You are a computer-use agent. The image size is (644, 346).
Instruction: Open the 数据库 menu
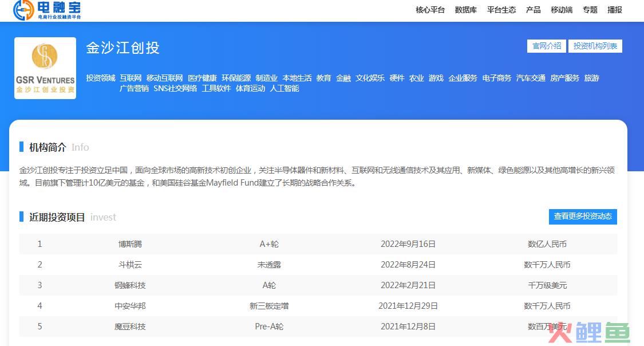coord(466,10)
